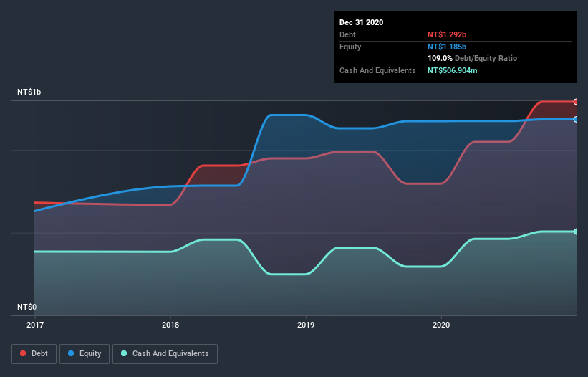The image size is (588, 377).
Task: Click the Dec 31 2020 tooltip date
Action: point(361,22)
